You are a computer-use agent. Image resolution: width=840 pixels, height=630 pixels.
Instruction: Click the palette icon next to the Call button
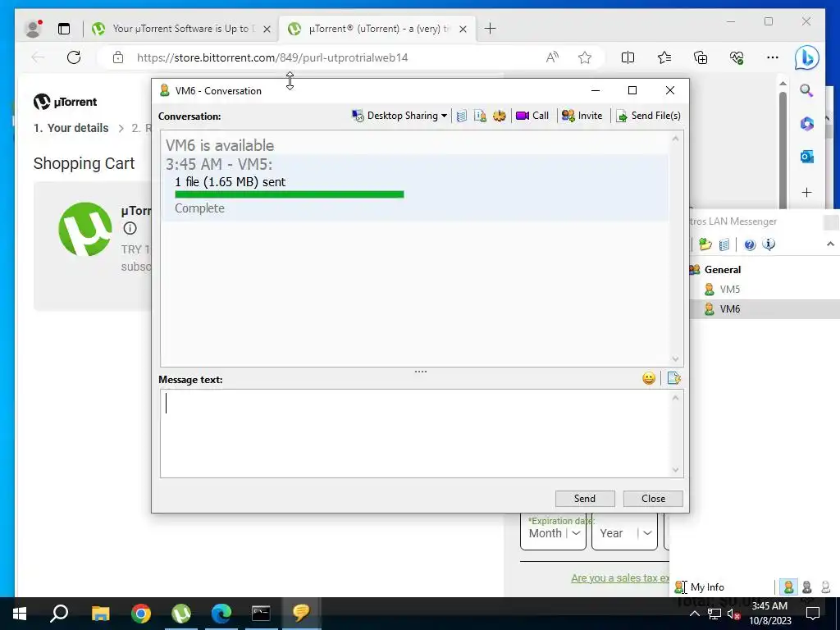point(500,116)
